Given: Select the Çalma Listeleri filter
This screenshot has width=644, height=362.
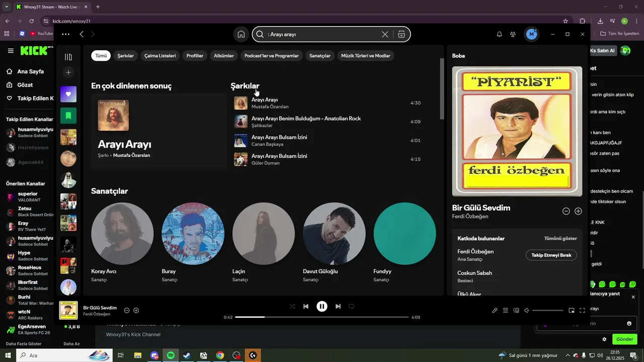Looking at the screenshot, I should coord(160,56).
